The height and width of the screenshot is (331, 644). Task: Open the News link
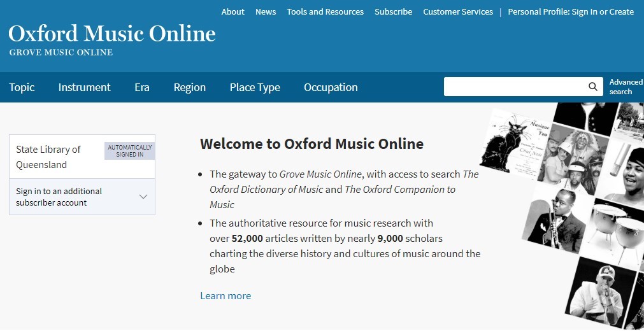pos(266,12)
